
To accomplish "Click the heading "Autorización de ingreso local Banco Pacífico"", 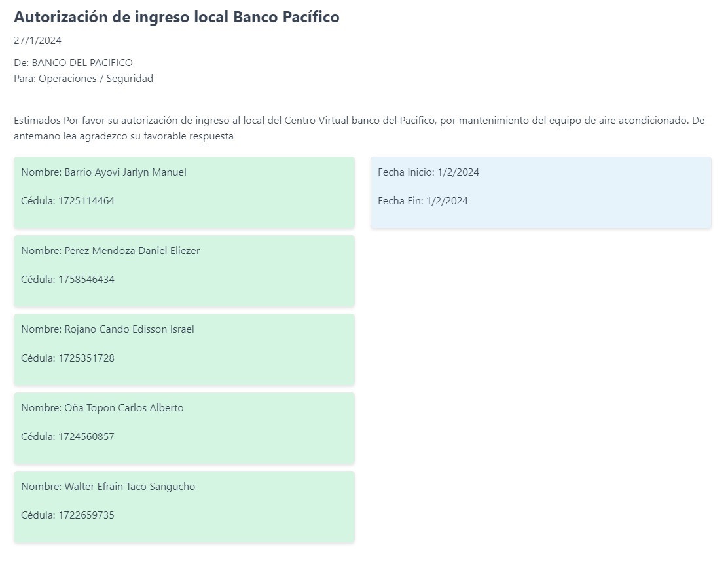I will click(176, 17).
